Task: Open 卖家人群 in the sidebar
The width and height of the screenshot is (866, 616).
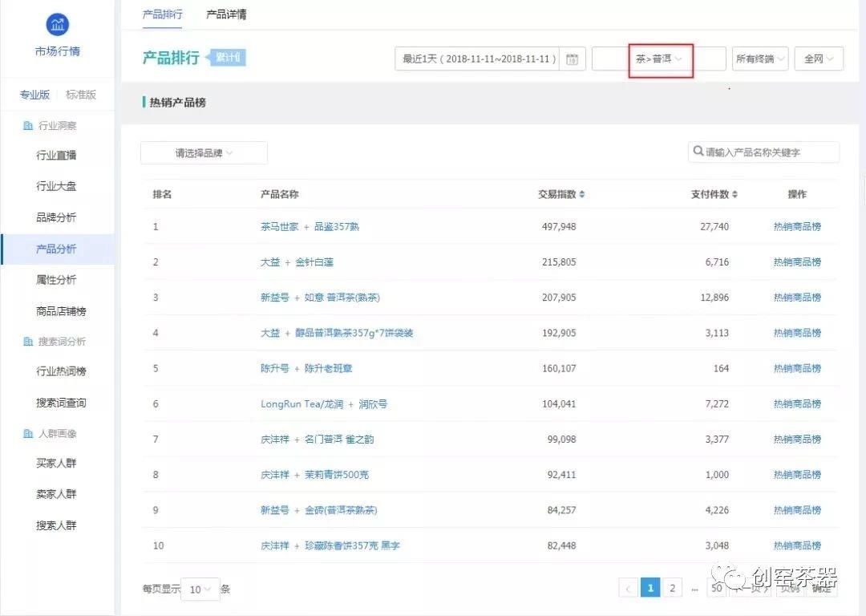Action: [56, 494]
